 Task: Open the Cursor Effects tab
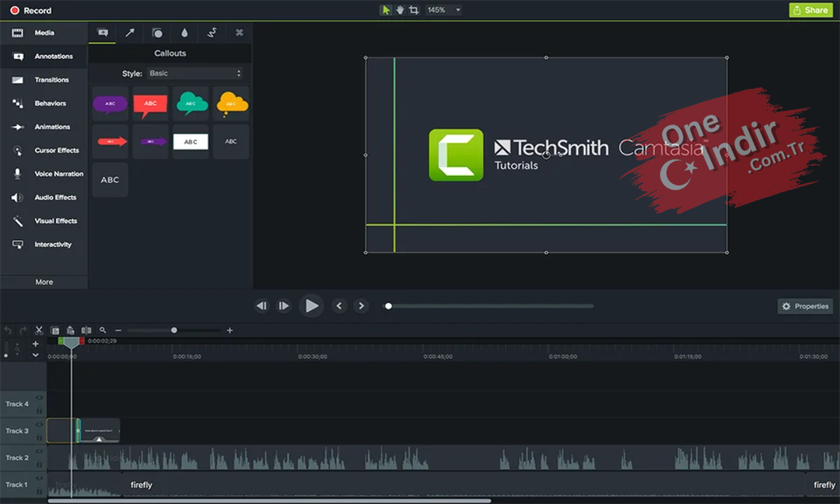click(x=43, y=150)
